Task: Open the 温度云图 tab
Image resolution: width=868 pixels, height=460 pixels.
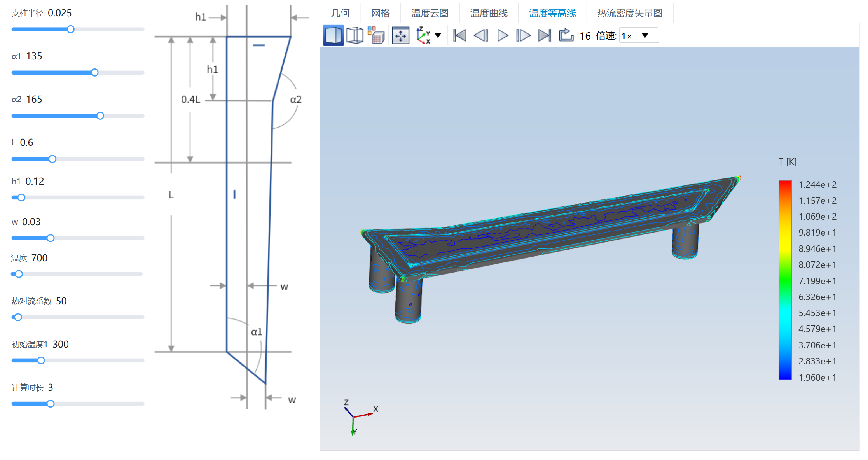Action: click(x=430, y=13)
